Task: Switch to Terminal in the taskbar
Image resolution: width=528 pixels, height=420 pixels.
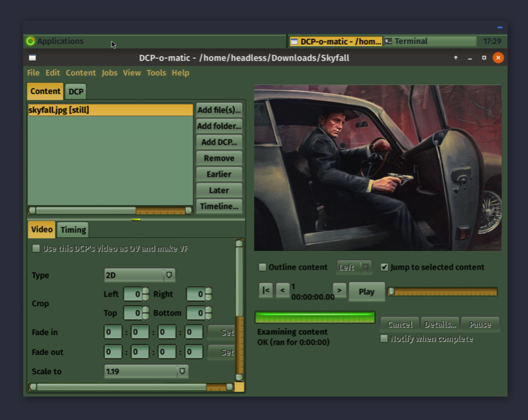Action: (430, 41)
